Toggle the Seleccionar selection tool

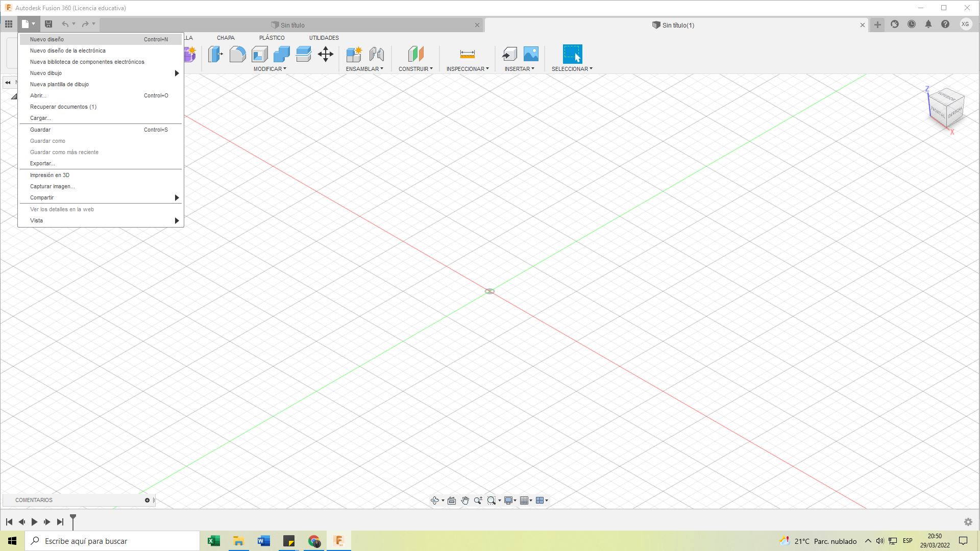click(572, 54)
